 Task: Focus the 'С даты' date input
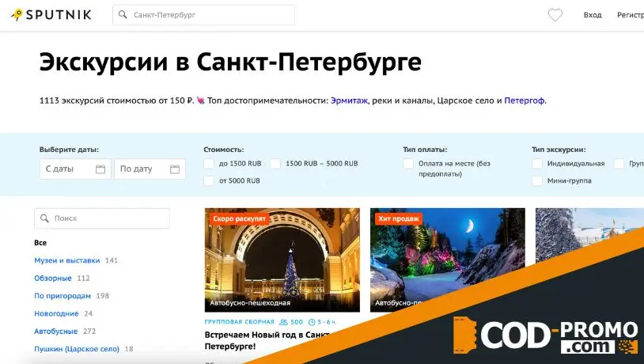tap(76, 169)
